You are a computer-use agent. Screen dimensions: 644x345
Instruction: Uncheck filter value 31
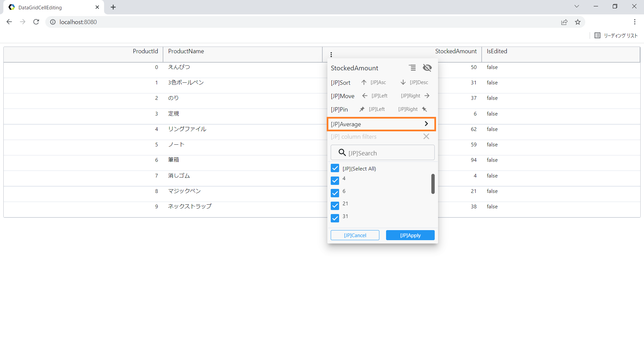coord(335,218)
